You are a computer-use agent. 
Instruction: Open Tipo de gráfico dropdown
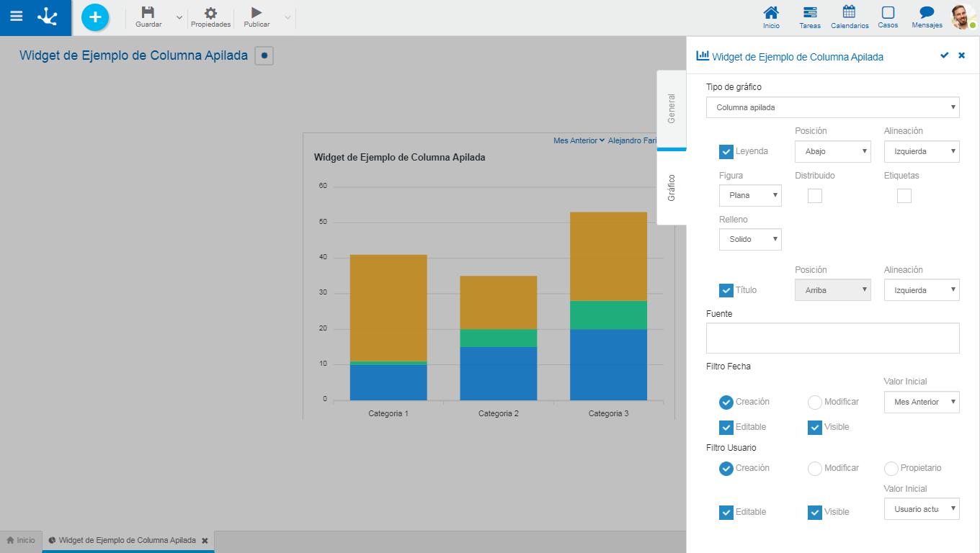tap(833, 107)
